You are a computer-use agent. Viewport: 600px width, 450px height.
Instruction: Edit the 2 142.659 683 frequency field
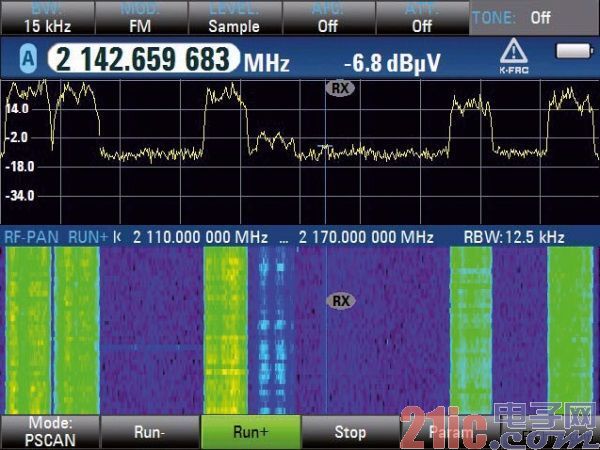(143, 59)
